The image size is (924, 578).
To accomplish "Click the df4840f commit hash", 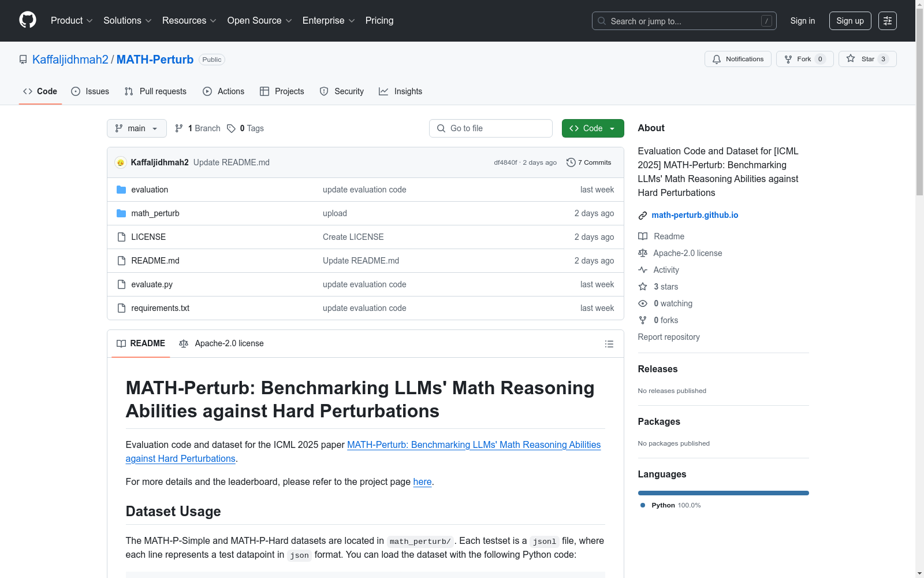I will pos(505,162).
